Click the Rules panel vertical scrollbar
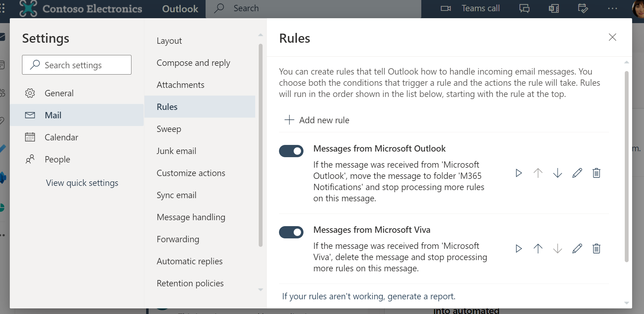Screen dimensions: 644x314 (627, 166)
